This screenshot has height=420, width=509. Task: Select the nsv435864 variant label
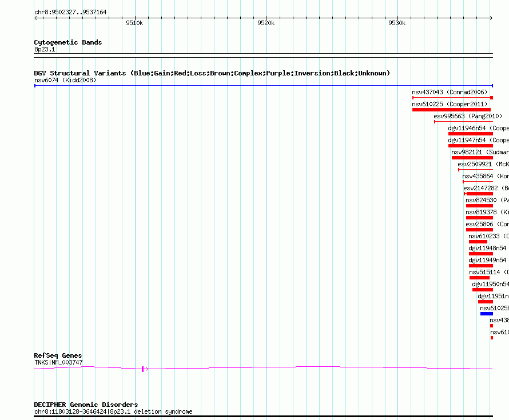(486, 176)
